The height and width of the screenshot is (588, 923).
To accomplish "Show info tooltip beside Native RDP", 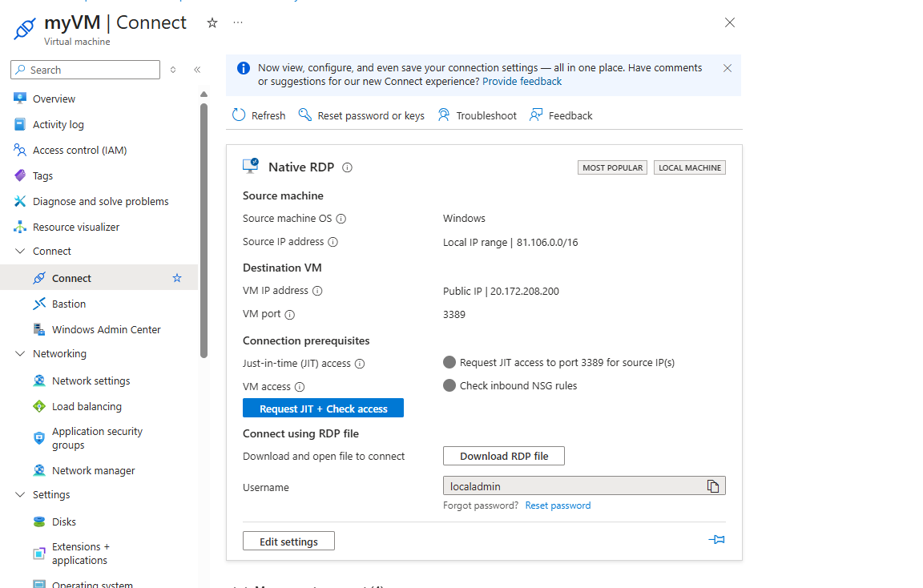I will click(347, 167).
